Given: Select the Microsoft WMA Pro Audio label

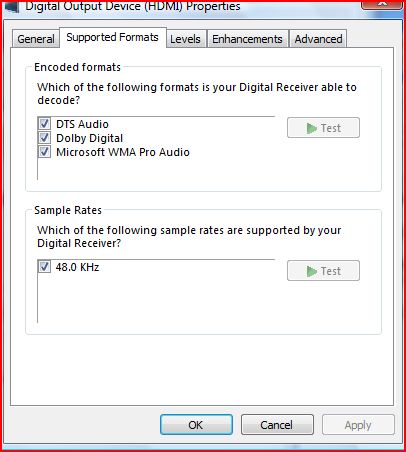Looking at the screenshot, I should (123, 152).
